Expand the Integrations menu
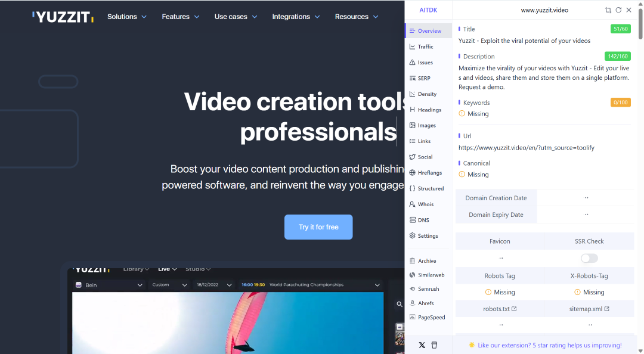 [x=296, y=17]
